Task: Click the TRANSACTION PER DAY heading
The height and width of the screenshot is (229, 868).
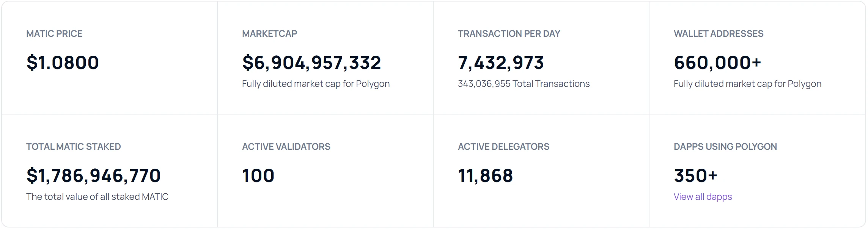Action: [x=509, y=34]
